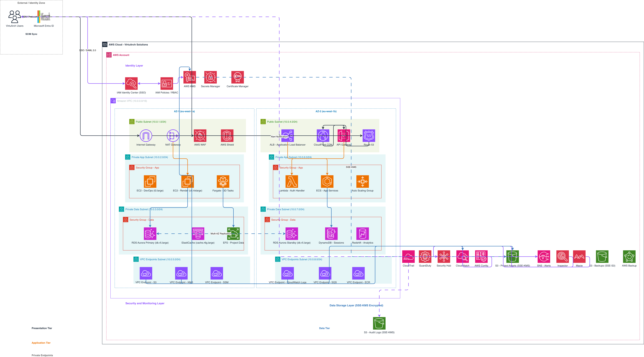Click the VPC Endpoint - S3 icon

[x=146, y=273]
